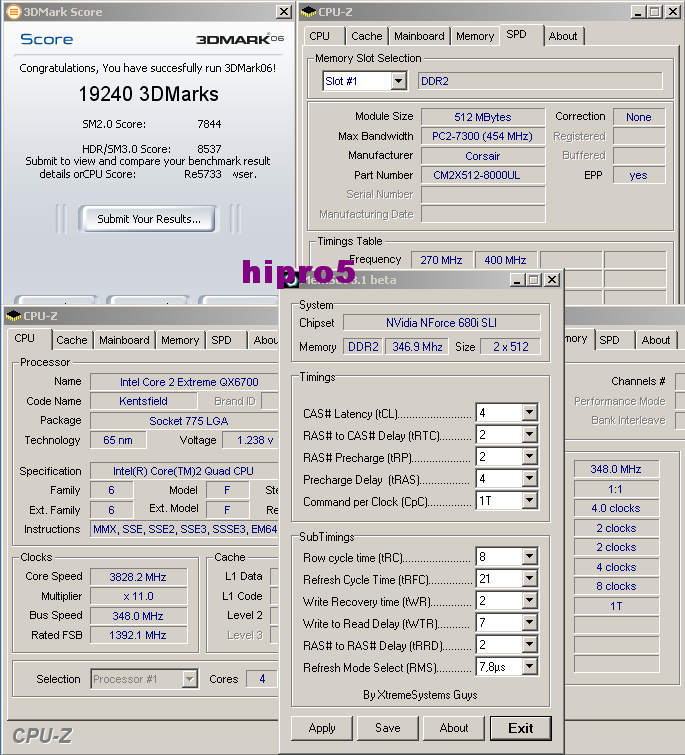Expand Write to Read Delay (tWTR) dropdown

point(530,623)
